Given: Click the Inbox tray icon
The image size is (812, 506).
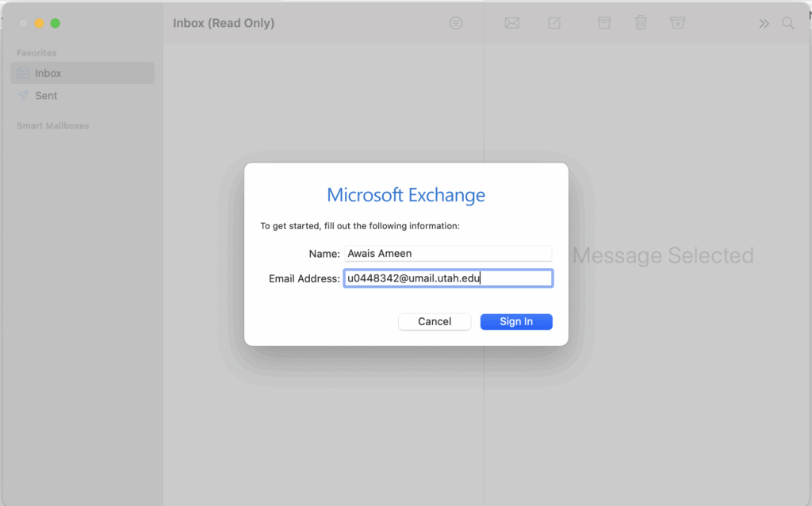Looking at the screenshot, I should tap(23, 73).
